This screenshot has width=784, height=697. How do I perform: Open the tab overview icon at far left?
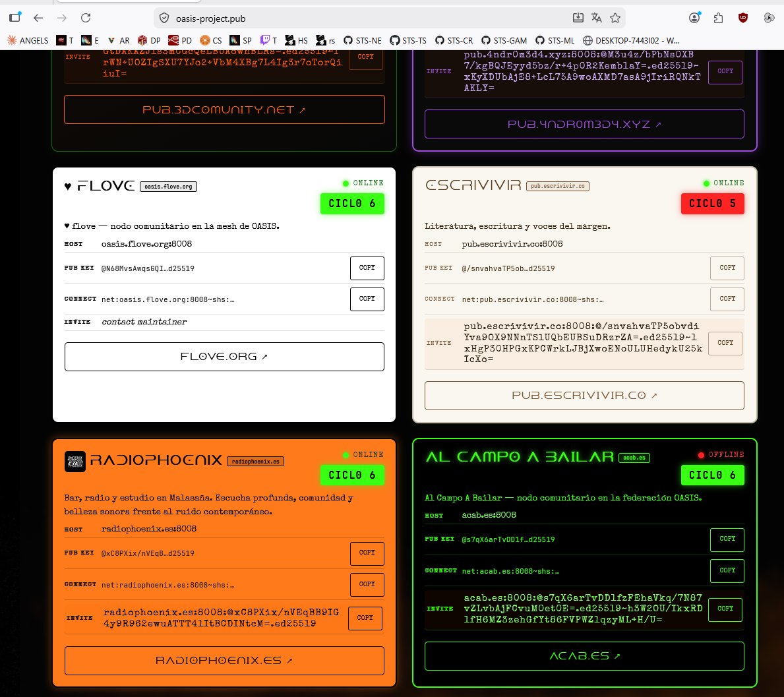pos(16,17)
